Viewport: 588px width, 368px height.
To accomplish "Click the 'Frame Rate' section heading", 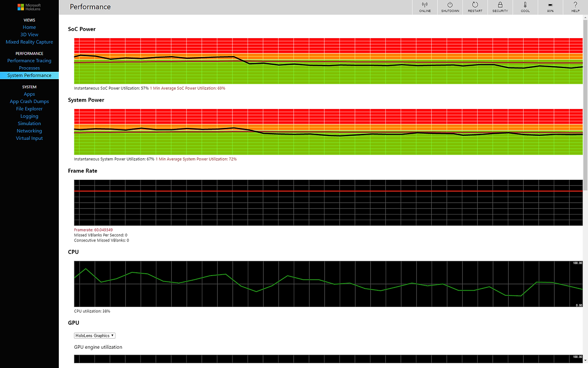I will click(x=83, y=171).
